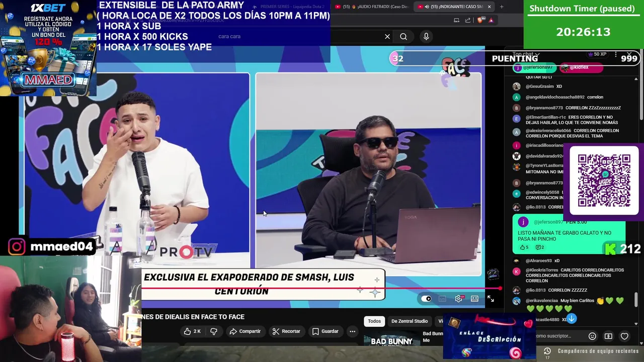Screen dimensions: 644x362
Task: Click the @jeferson897 pinned chip
Action: pyautogui.click(x=534, y=67)
